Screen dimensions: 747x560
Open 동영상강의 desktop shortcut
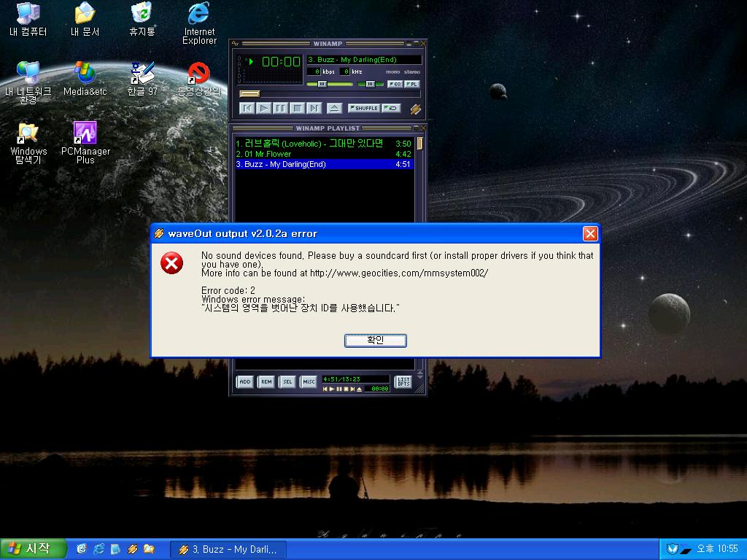click(x=199, y=79)
